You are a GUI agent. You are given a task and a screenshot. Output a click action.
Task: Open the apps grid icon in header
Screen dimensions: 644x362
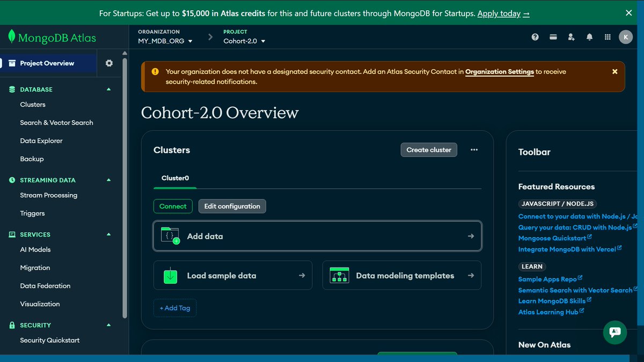(x=608, y=37)
